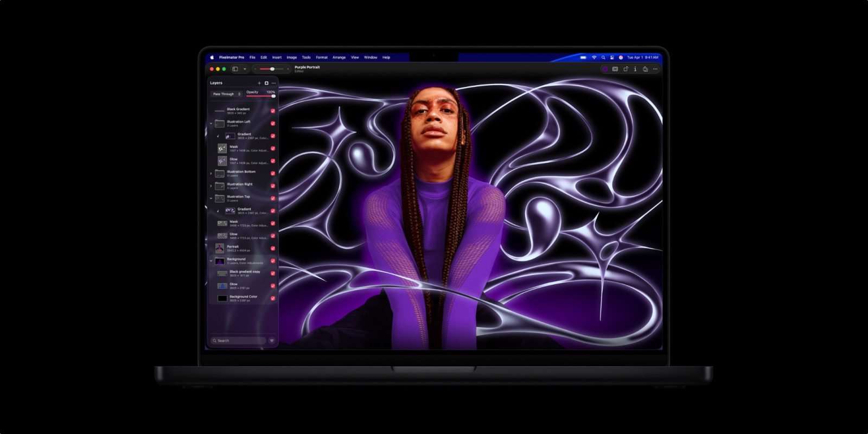868x434 pixels.
Task: Click the add mask icon in Layers header
Action: (266, 83)
